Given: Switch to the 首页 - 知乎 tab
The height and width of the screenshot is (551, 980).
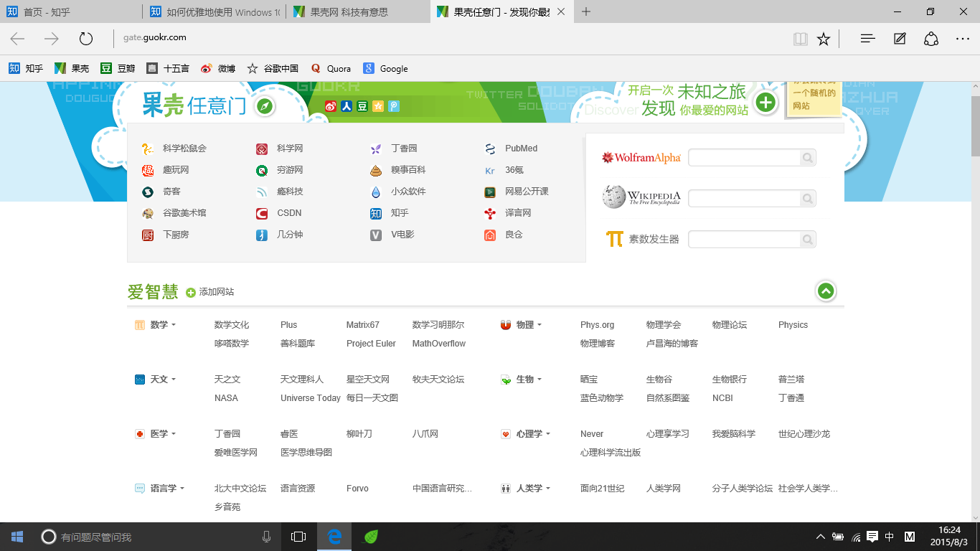Looking at the screenshot, I should tap(72, 11).
